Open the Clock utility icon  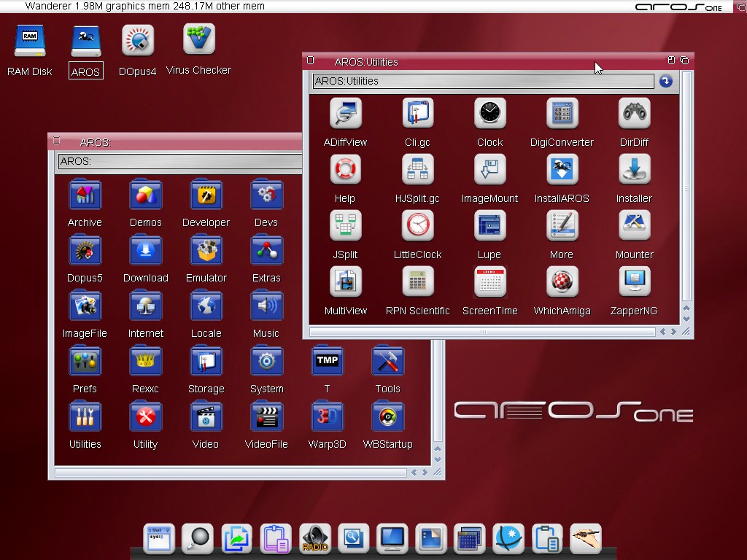coord(489,114)
